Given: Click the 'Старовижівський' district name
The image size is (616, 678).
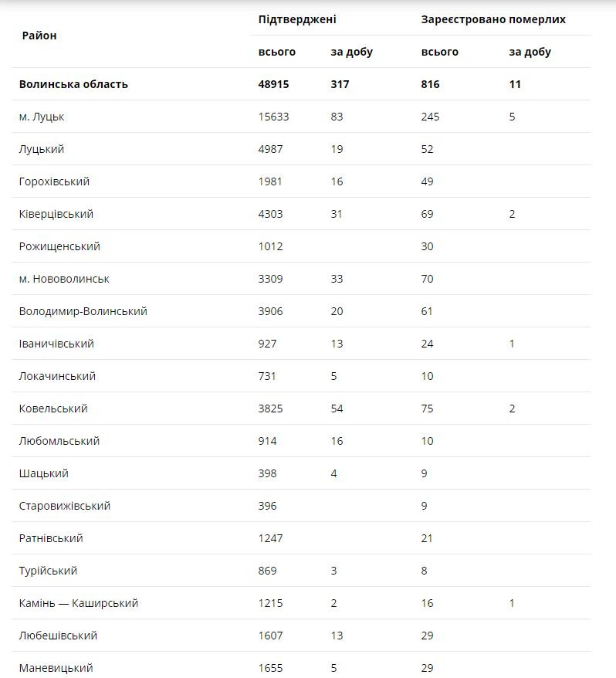Looking at the screenshot, I should click(x=65, y=506).
